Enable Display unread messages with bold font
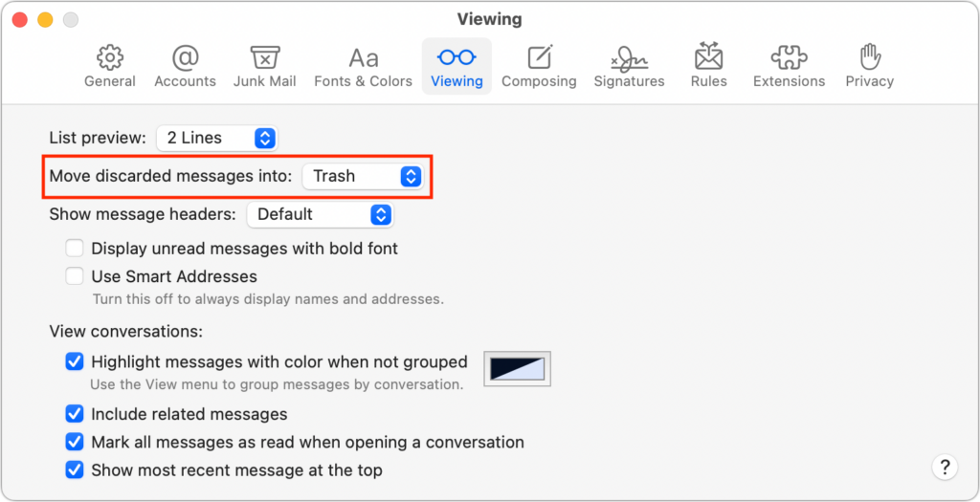 (75, 249)
